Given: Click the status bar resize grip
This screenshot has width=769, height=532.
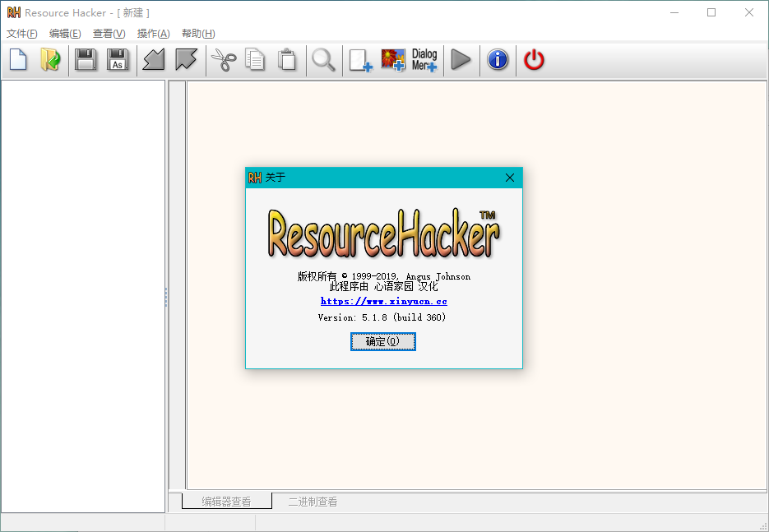Looking at the screenshot, I should pyautogui.click(x=763, y=526).
